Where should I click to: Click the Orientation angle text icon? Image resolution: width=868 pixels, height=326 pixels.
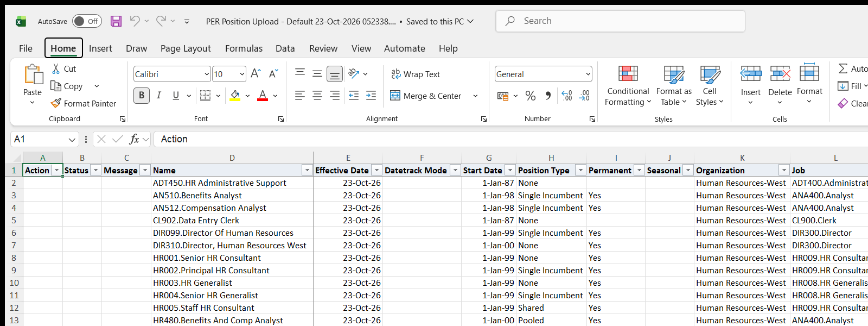354,73
